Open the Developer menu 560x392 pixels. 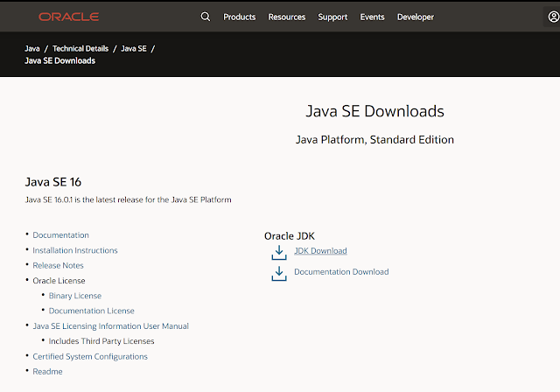[416, 17]
